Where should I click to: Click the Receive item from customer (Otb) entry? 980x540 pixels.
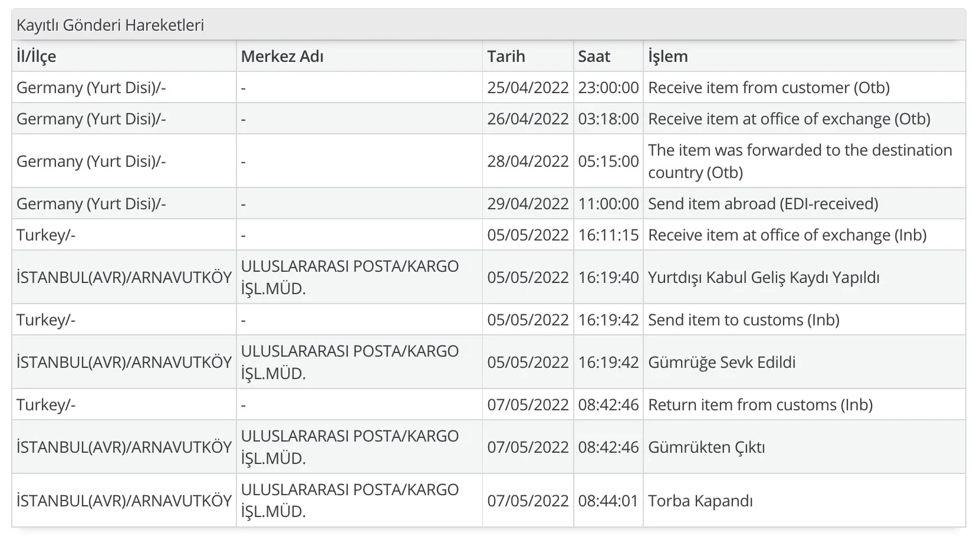(x=768, y=88)
